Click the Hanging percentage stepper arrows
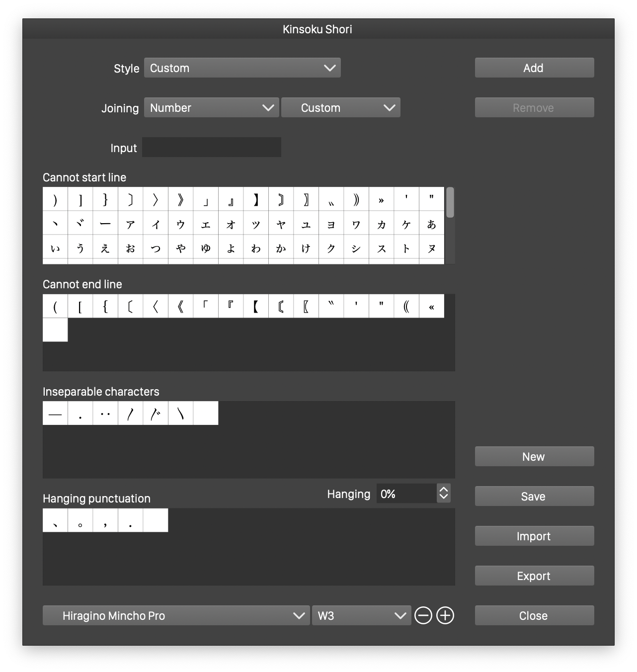Image resolution: width=637 pixels, height=672 pixels. click(444, 493)
